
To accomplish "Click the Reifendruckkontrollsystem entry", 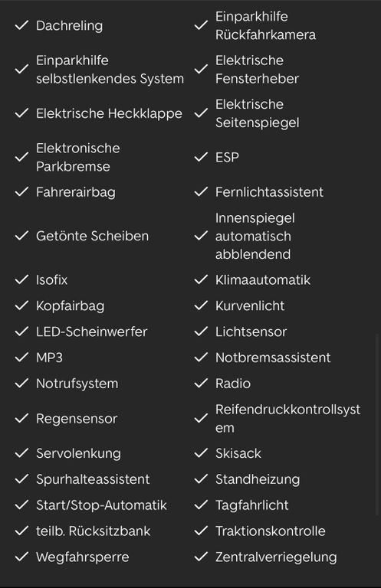I will (x=288, y=418).
